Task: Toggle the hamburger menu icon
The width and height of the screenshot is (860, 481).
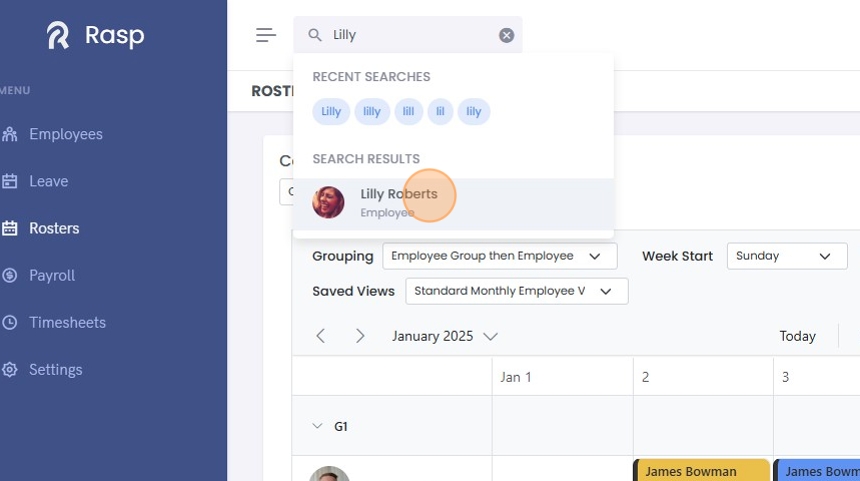Action: (266, 35)
